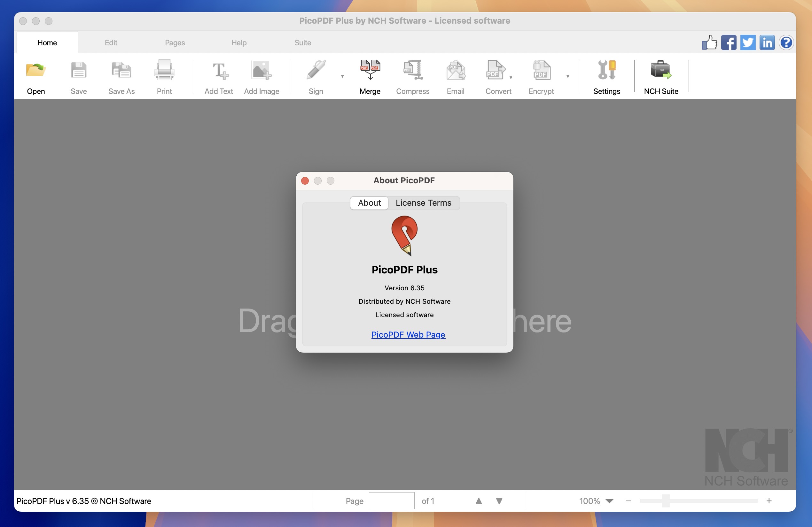Click 'Distributed by NCH Software' text
Viewport: 812px width, 527px height.
[405, 301]
